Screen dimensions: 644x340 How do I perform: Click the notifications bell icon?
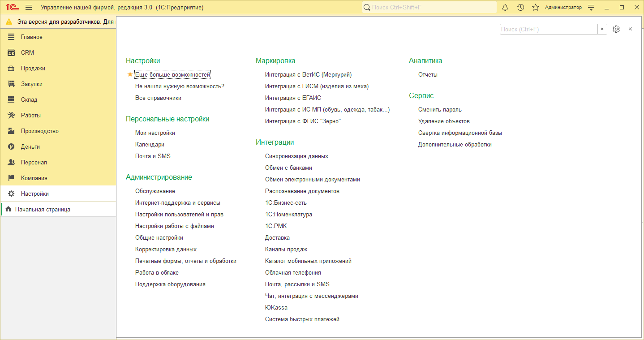point(505,8)
